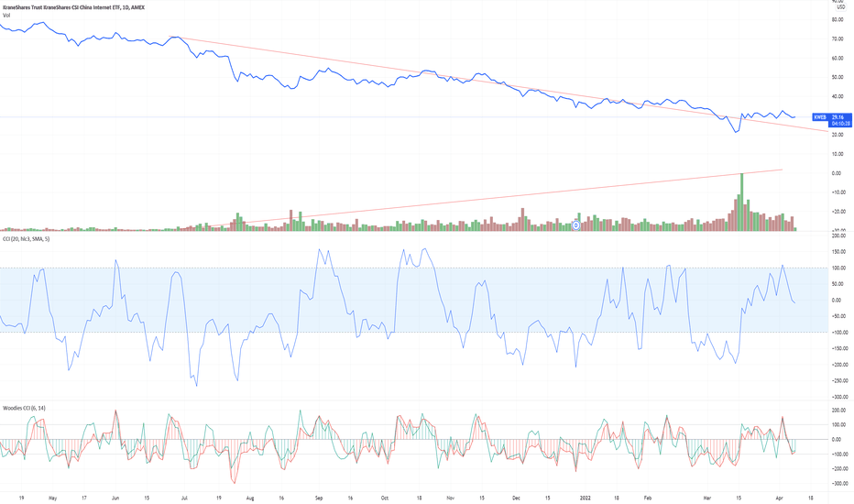
Task: Click the KWEB ticker label on price scale
Action: [x=820, y=117]
